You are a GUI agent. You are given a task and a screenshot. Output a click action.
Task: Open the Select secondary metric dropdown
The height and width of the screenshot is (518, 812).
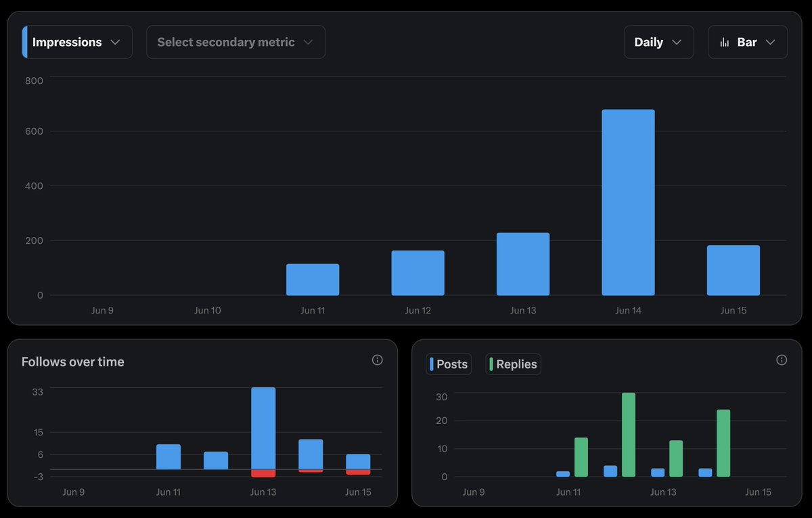[235, 42]
